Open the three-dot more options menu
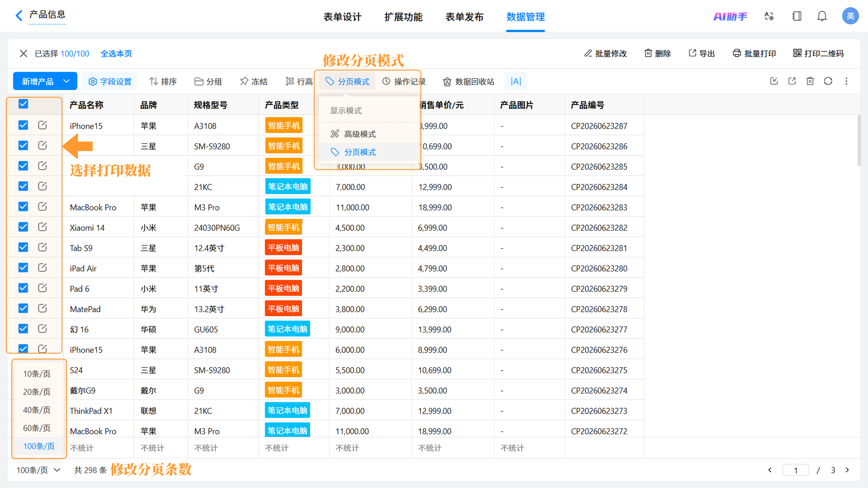868x488 pixels. tap(846, 81)
